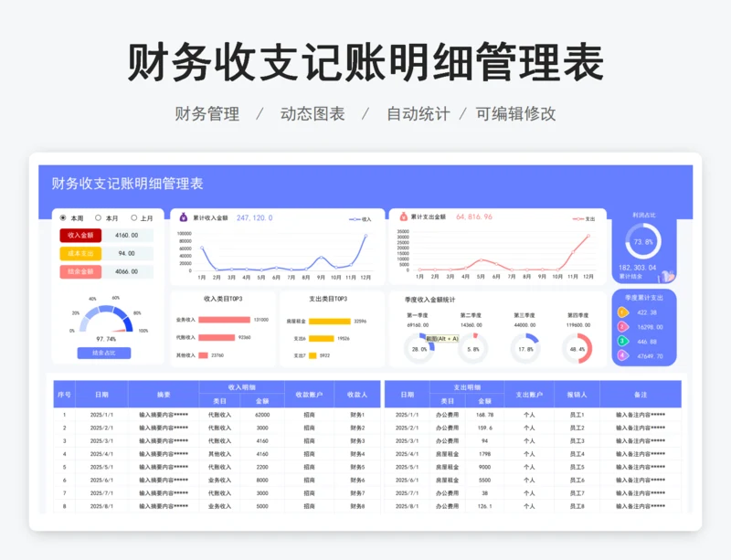The image size is (731, 560).
Task: Click the 73.8% profit ratio donut
Action: [643, 241]
